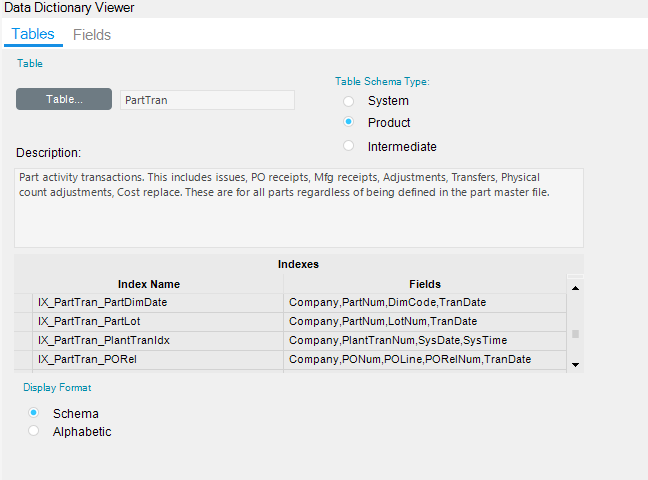Click Company,PartNum,LotNum,TranDate fields cell

(425, 322)
